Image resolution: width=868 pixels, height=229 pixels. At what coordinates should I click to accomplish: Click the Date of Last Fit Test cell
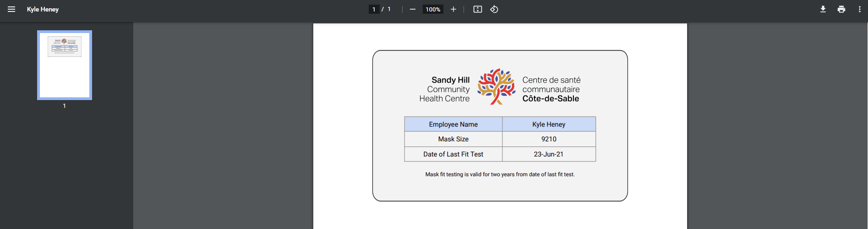click(x=453, y=154)
